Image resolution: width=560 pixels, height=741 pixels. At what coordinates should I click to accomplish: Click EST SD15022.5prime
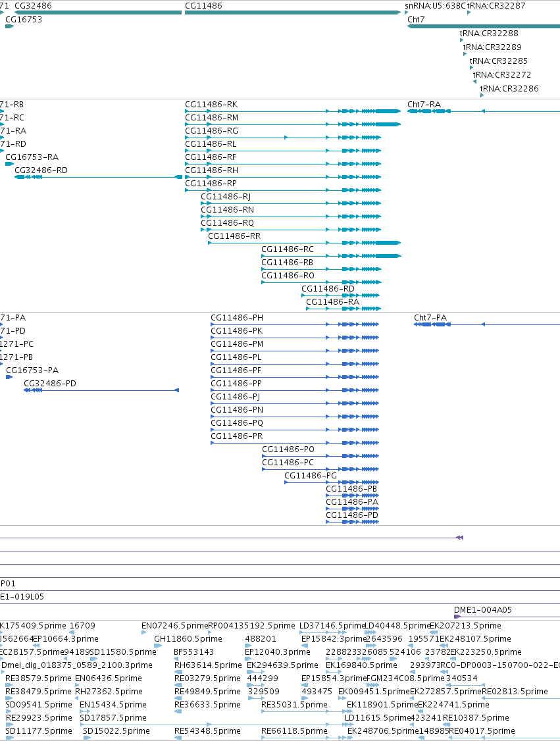116,730
